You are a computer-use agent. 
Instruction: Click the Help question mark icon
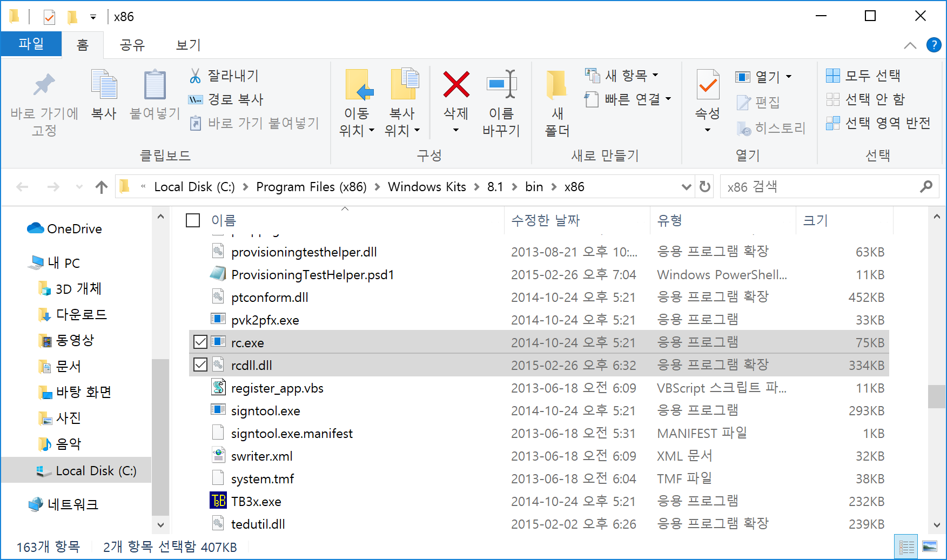(933, 45)
